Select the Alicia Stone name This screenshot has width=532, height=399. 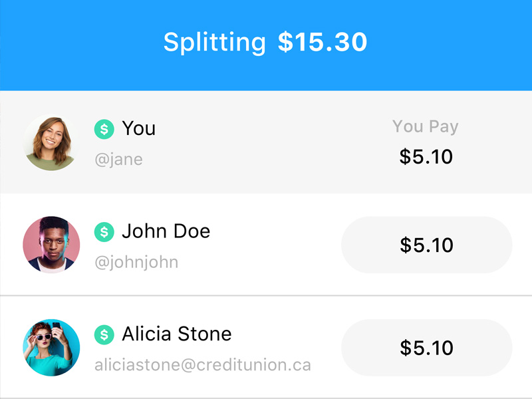point(176,334)
